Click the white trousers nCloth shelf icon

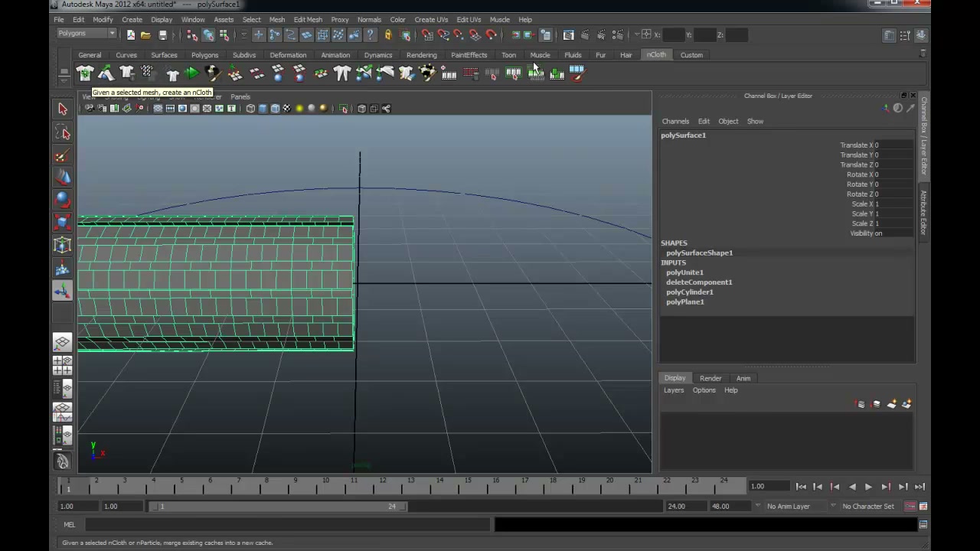tap(341, 73)
